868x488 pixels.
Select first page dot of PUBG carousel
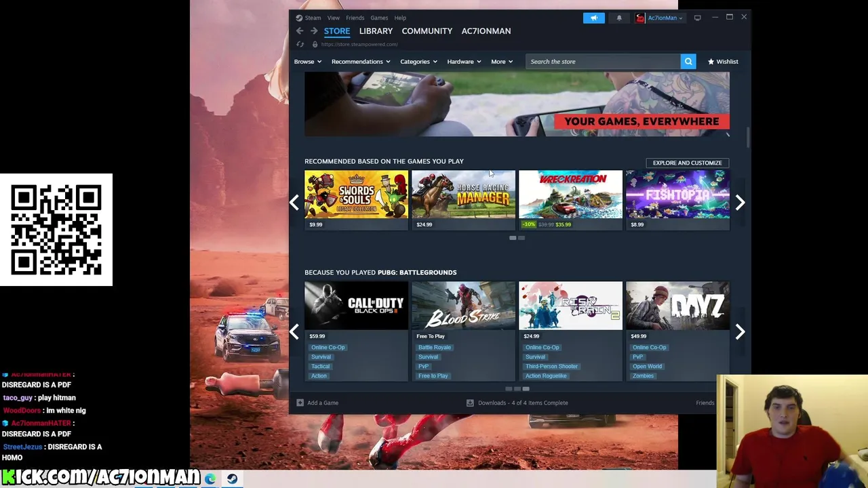(x=509, y=389)
